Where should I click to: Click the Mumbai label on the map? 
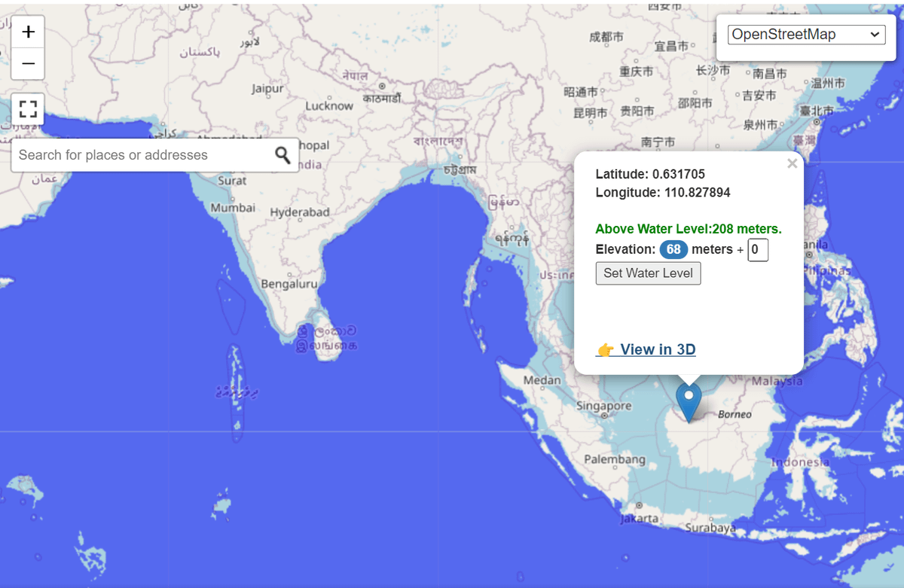233,207
